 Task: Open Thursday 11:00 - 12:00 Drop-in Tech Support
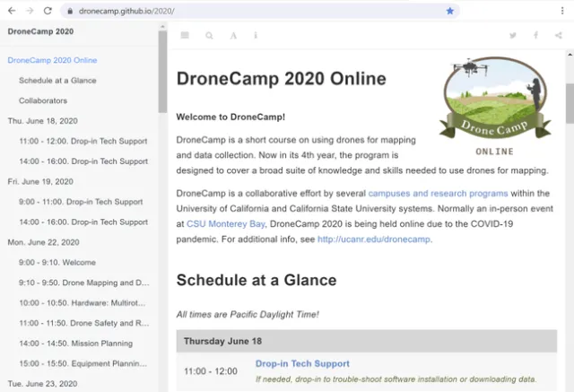83,141
